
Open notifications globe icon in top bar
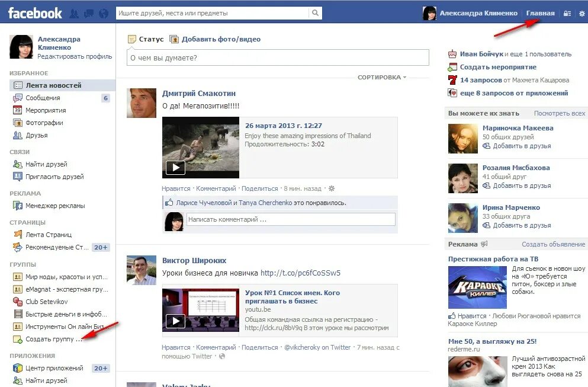pyautogui.click(x=104, y=14)
